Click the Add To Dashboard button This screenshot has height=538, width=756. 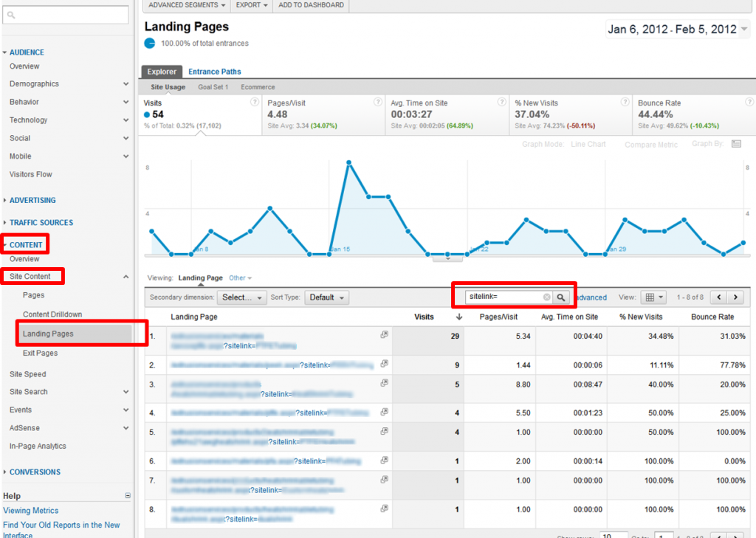tap(311, 4)
